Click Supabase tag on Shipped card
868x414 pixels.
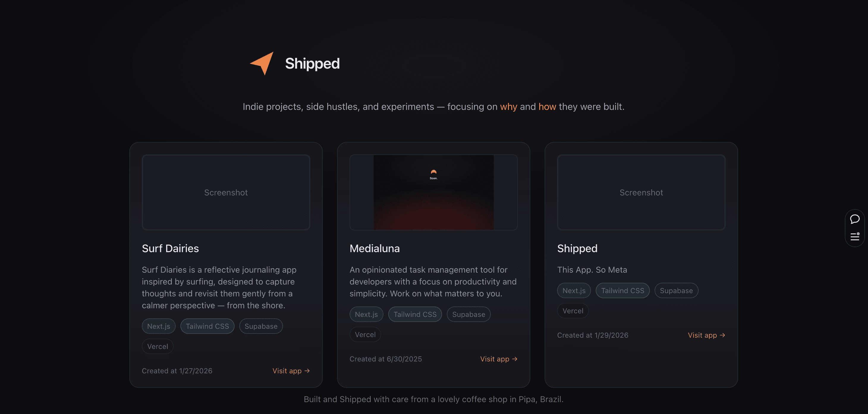[x=676, y=290]
